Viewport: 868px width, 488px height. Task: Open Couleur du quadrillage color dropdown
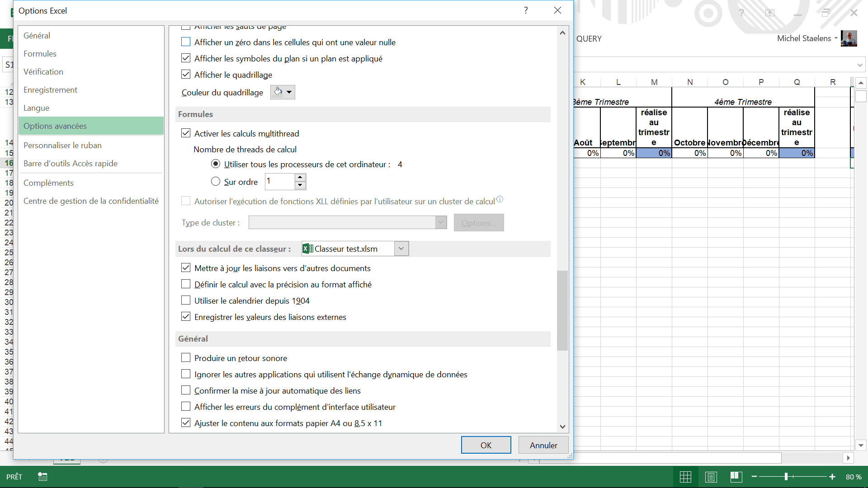283,92
